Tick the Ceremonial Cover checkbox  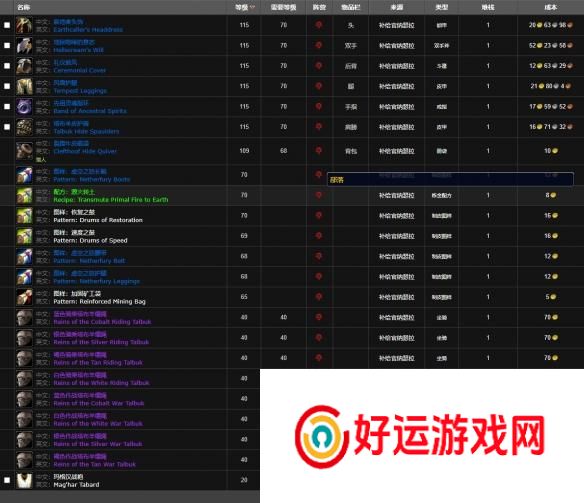coord(7,66)
